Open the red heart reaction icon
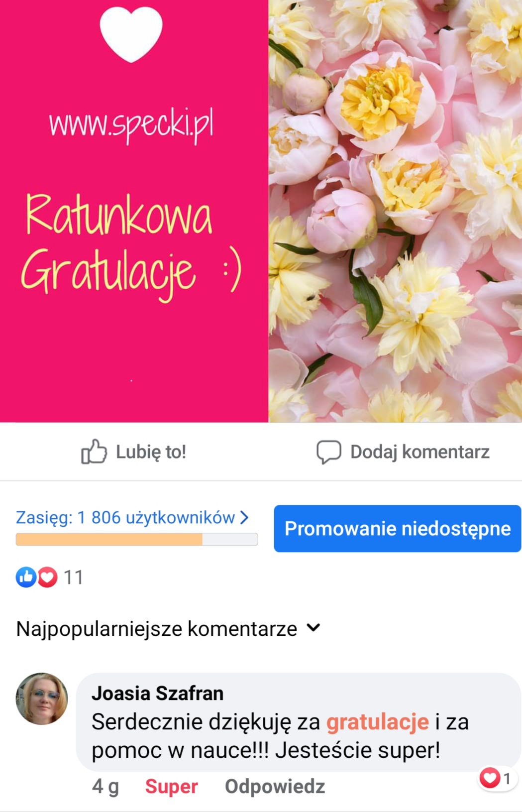Viewport: 522px width, 812px height. pos(47,577)
